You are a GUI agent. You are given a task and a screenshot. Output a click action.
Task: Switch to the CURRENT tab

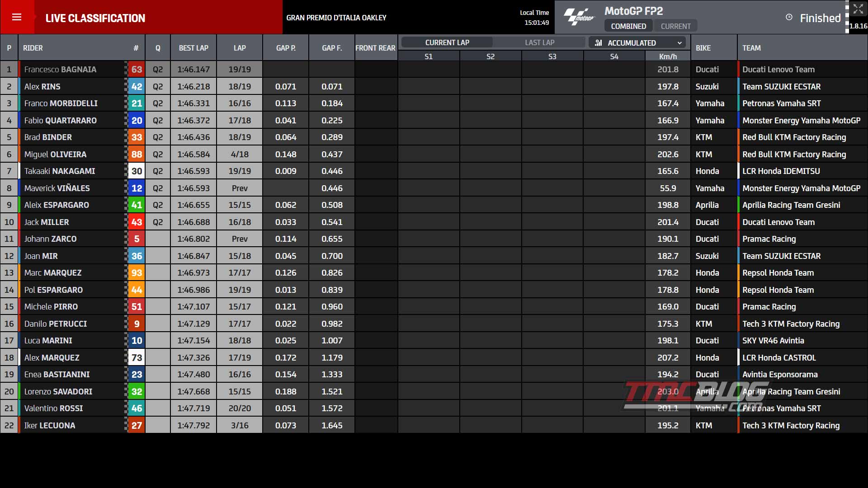click(675, 26)
